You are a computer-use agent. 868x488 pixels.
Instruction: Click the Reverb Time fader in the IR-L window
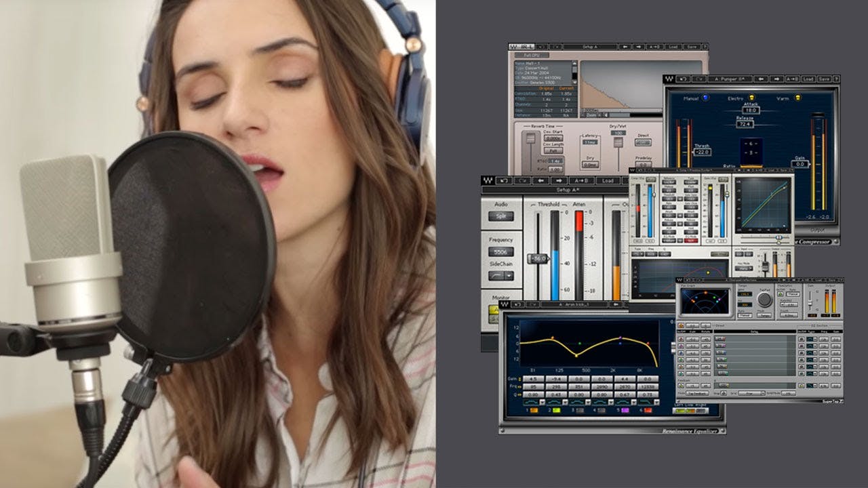(x=531, y=139)
